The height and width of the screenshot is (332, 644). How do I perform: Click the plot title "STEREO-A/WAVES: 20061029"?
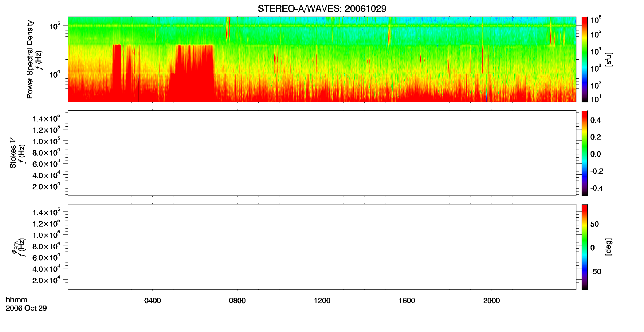point(322,9)
